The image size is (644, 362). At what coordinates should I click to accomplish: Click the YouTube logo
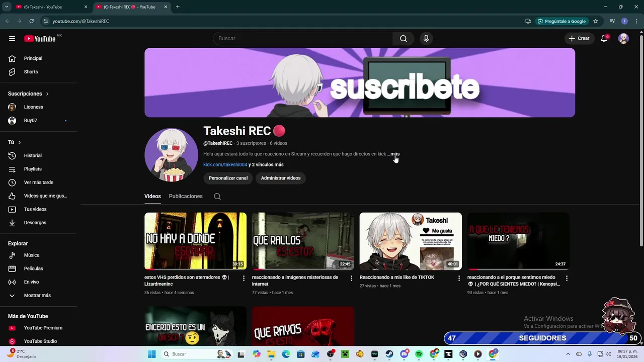click(40, 39)
